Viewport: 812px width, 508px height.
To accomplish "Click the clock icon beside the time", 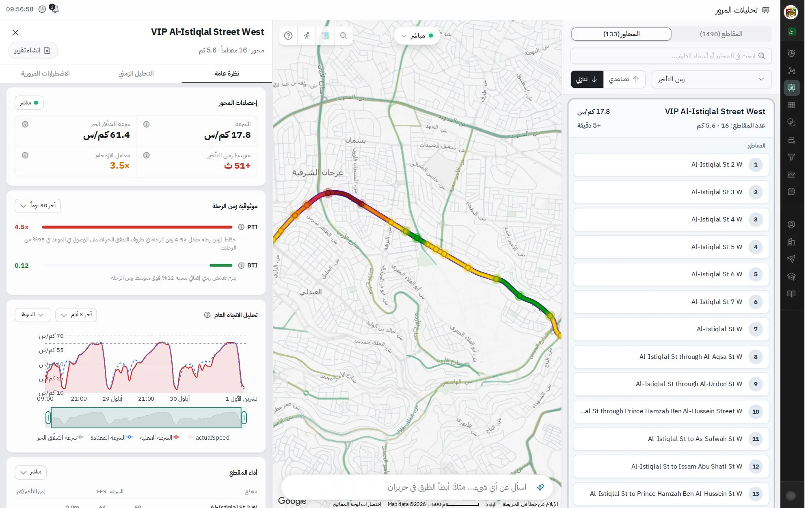I will coord(42,9).
